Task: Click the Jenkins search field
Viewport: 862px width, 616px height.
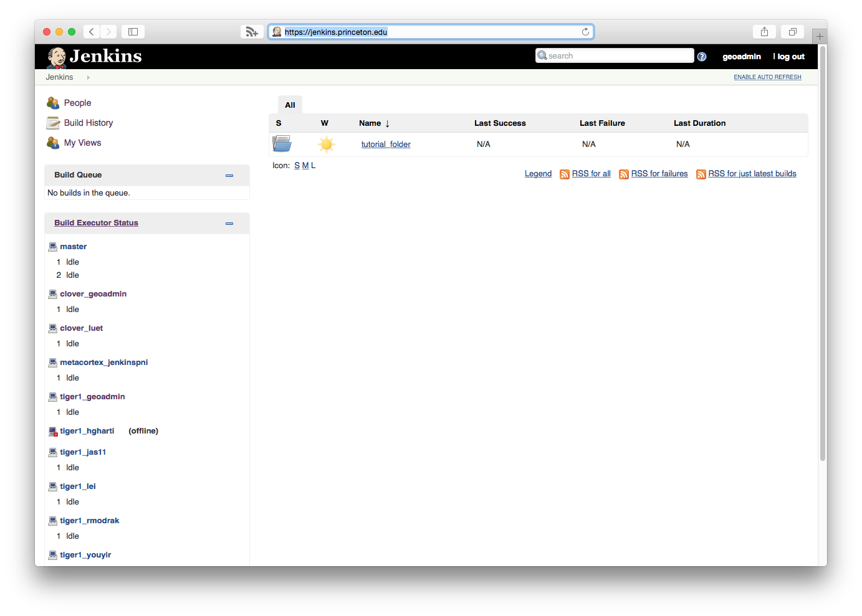Action: tap(615, 56)
